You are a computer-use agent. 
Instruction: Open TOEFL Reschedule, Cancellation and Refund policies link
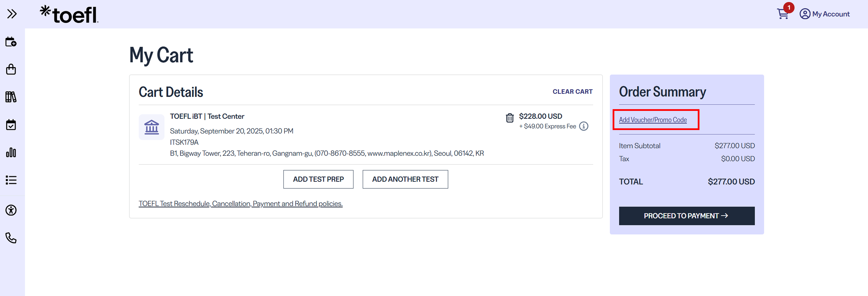coord(241,204)
